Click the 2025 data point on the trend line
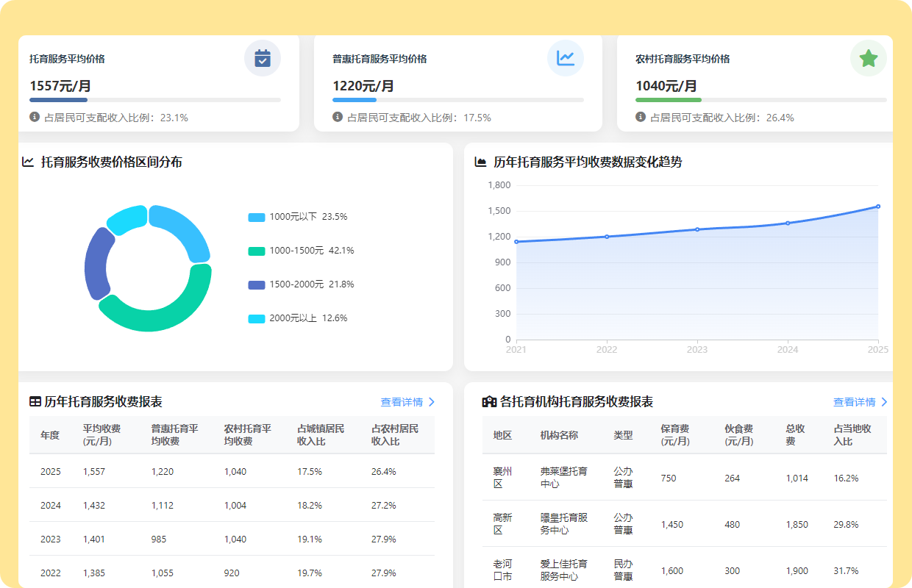 [x=878, y=207]
